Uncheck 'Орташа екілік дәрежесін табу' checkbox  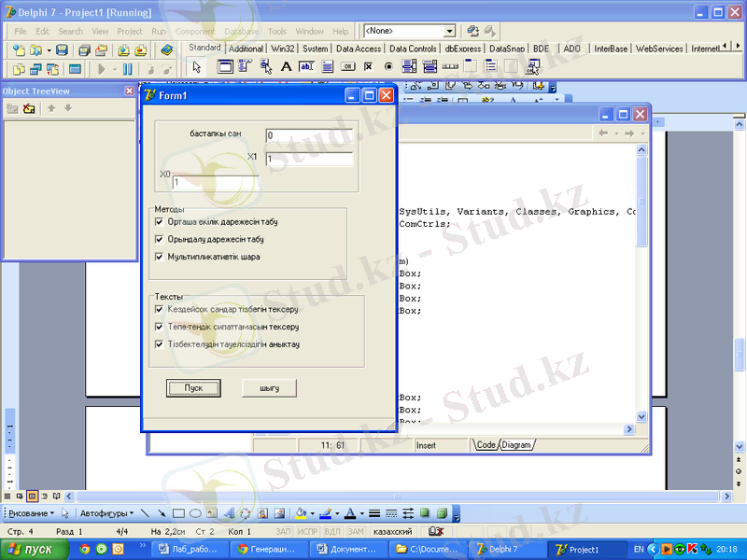[x=159, y=222]
